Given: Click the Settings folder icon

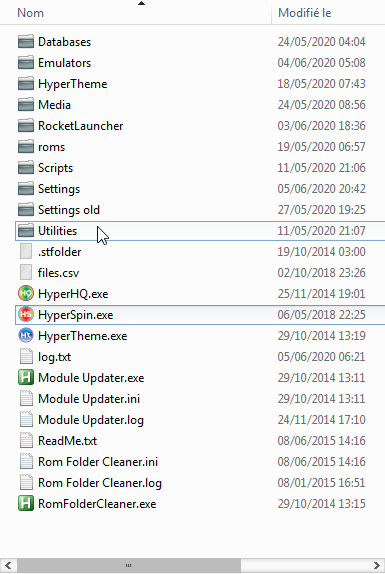Looking at the screenshot, I should point(26,189).
